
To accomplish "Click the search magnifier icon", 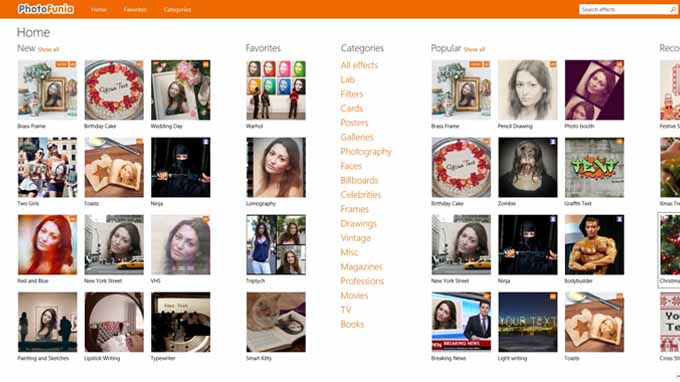I will 673,10.
